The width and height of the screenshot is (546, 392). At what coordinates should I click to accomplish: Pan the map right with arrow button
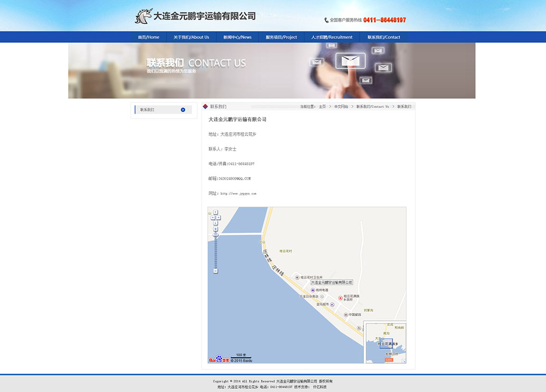click(218, 217)
